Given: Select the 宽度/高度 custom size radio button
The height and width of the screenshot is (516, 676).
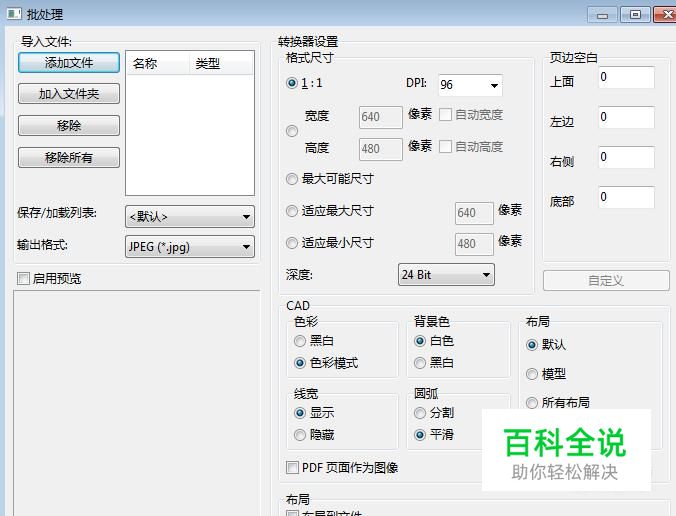Looking at the screenshot, I should click(x=292, y=131).
